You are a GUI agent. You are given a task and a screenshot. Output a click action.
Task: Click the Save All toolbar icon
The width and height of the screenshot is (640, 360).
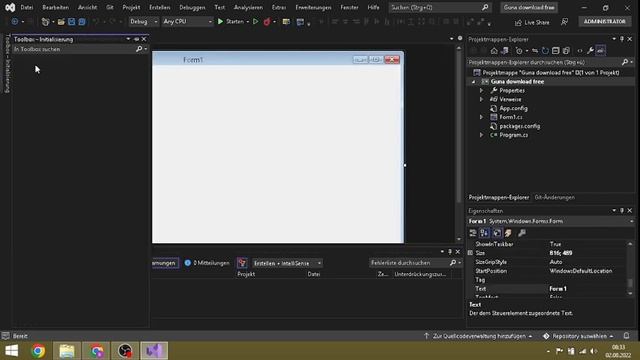[82, 22]
